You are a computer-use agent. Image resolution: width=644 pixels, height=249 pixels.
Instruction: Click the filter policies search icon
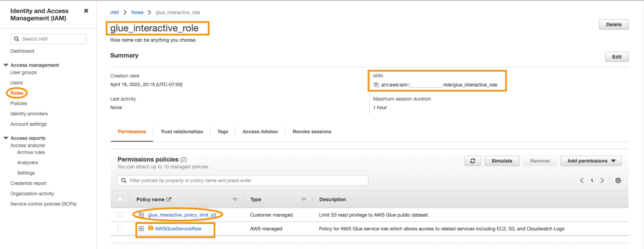pyautogui.click(x=124, y=180)
